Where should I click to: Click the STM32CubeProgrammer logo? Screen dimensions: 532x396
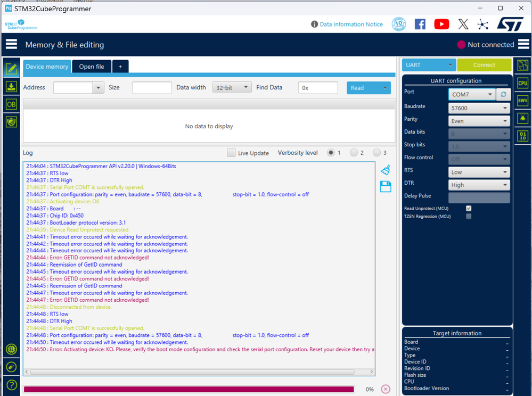(x=21, y=24)
